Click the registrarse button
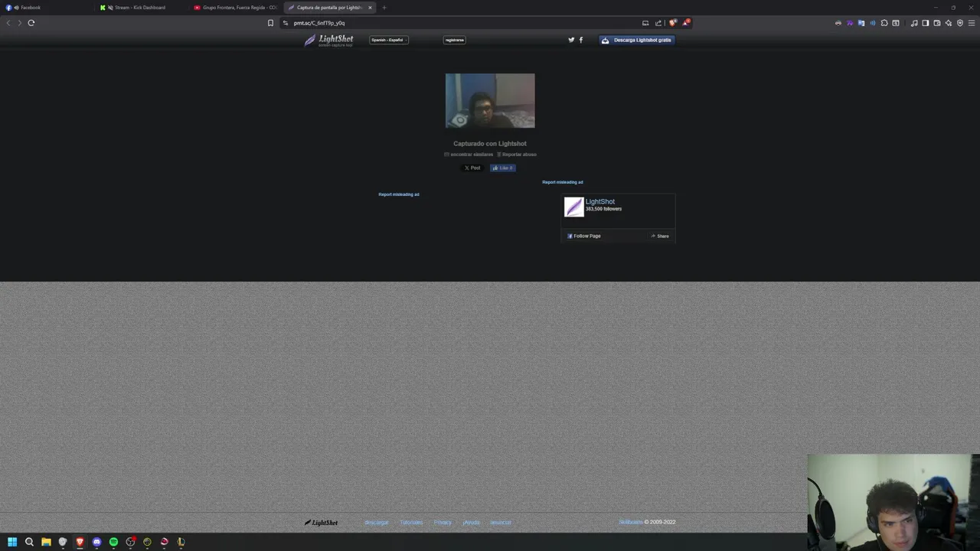 tap(455, 40)
